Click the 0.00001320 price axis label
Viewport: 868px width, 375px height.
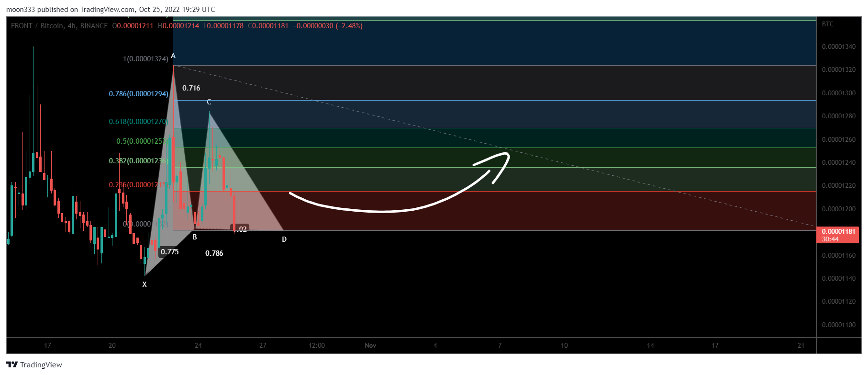coord(839,69)
